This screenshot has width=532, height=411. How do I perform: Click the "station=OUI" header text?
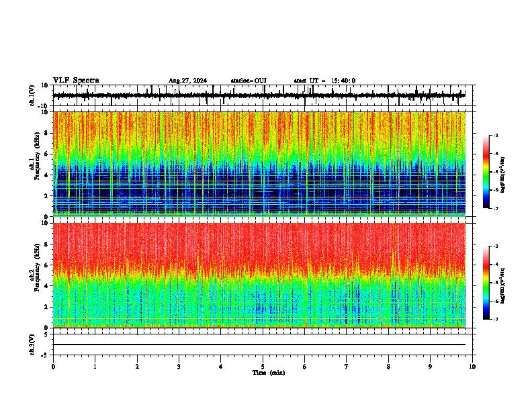[249, 81]
